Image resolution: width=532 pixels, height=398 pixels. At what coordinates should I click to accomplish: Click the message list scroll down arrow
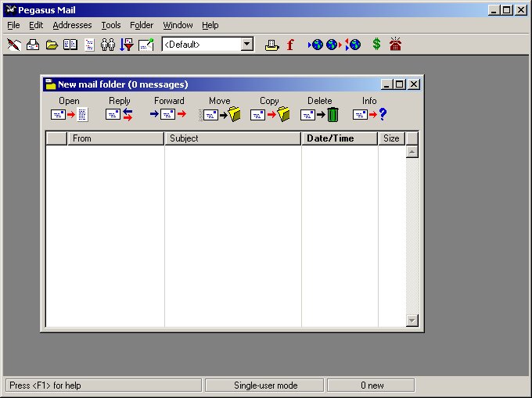click(412, 321)
